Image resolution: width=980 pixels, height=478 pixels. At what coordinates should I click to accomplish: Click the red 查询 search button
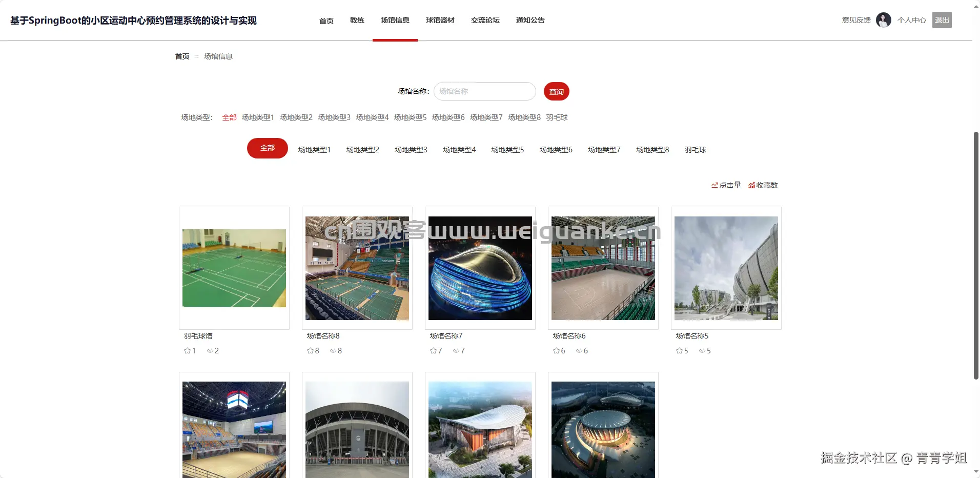(557, 92)
